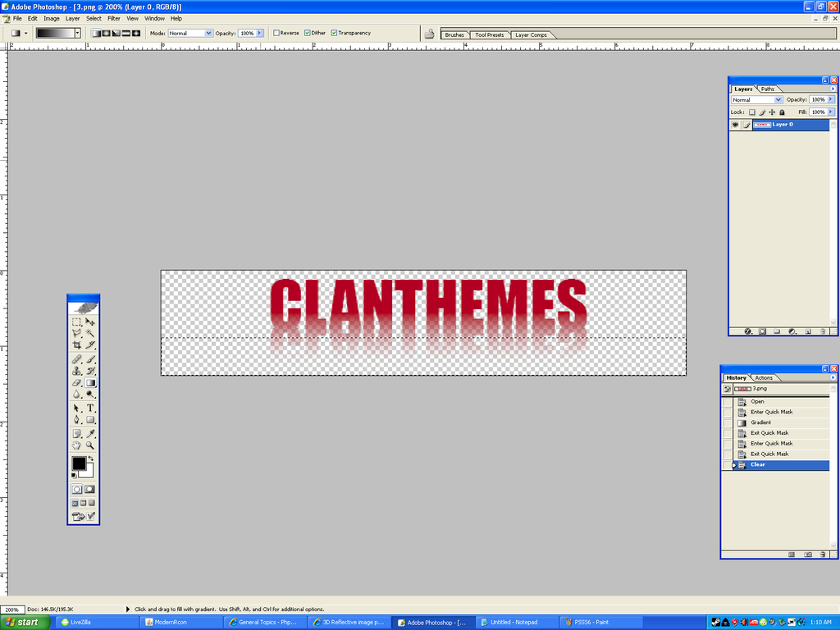Screen dimensions: 840x630
Task: Select the Eraser tool
Action: (76, 382)
